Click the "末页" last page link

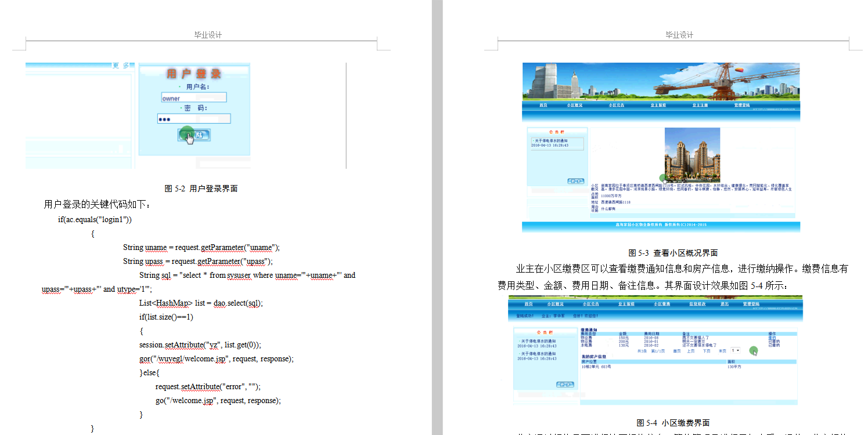pyautogui.click(x=722, y=351)
